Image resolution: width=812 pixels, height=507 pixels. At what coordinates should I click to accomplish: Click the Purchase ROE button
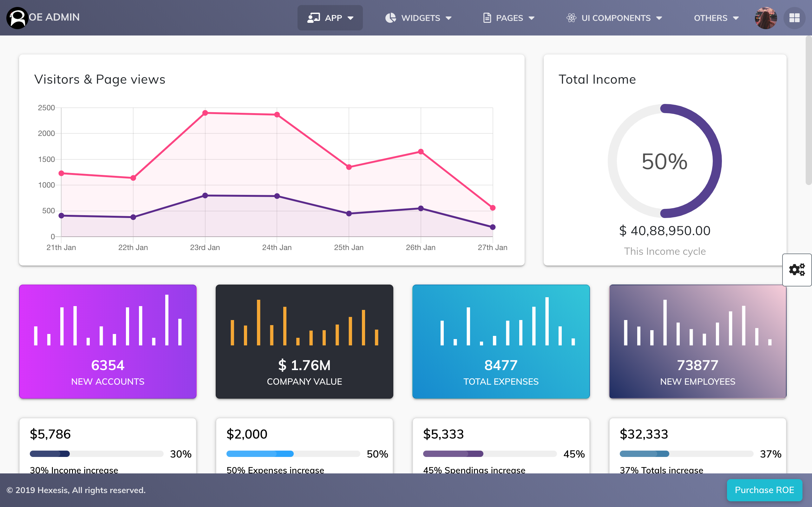click(764, 490)
